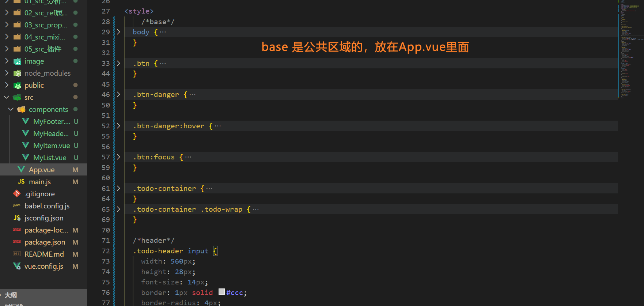This screenshot has width=644, height=306.
Task: Expand the node_modules folder chevron
Action: 7,73
